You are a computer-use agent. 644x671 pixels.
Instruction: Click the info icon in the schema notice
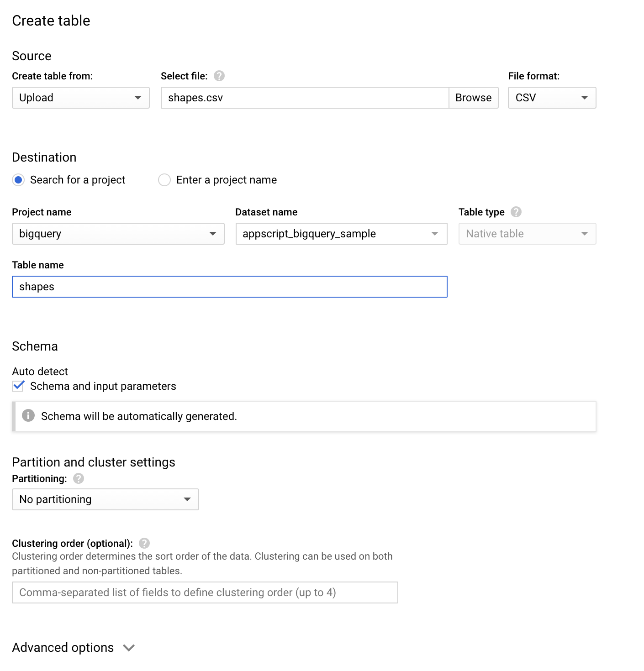coord(28,416)
